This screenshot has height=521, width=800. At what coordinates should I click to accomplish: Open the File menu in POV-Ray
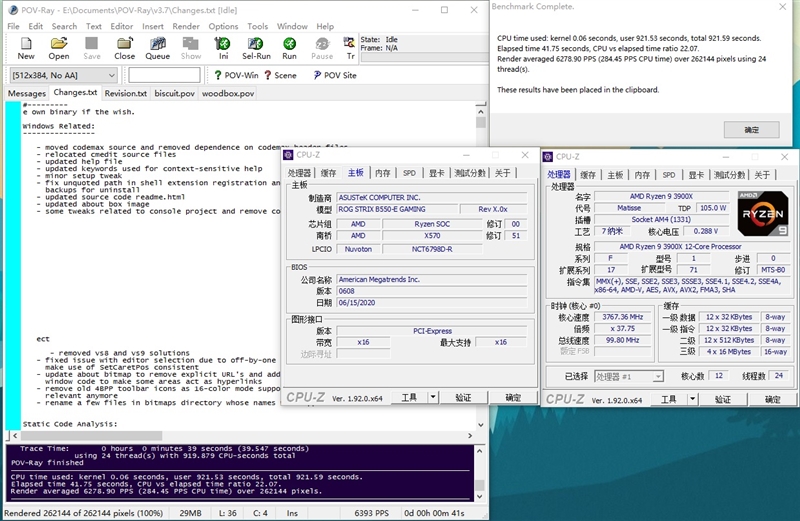pyautogui.click(x=13, y=26)
